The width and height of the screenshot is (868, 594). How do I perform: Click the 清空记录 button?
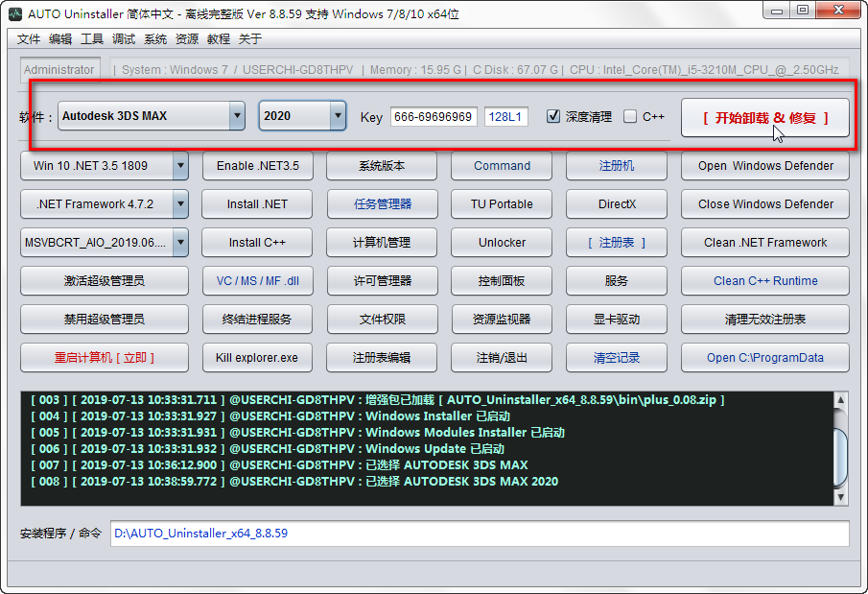616,357
